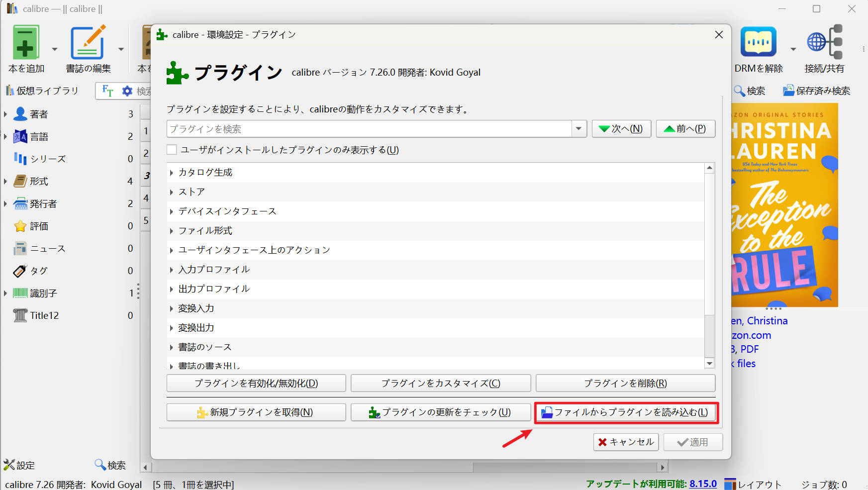The image size is (868, 490).
Task: Click the 検索 magnifier at the bottom left
Action: [x=100, y=465]
